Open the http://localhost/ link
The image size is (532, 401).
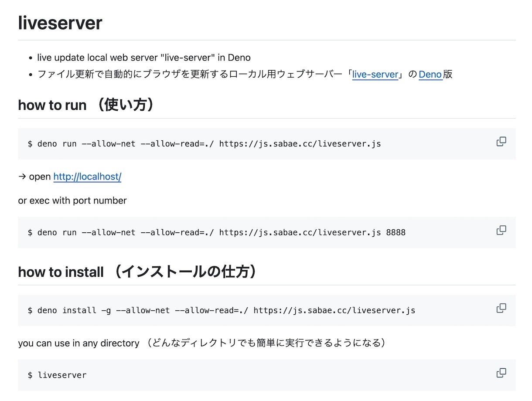click(87, 177)
